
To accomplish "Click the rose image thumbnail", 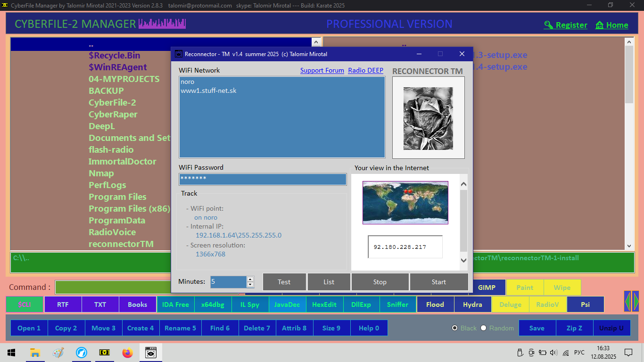I will click(x=428, y=118).
